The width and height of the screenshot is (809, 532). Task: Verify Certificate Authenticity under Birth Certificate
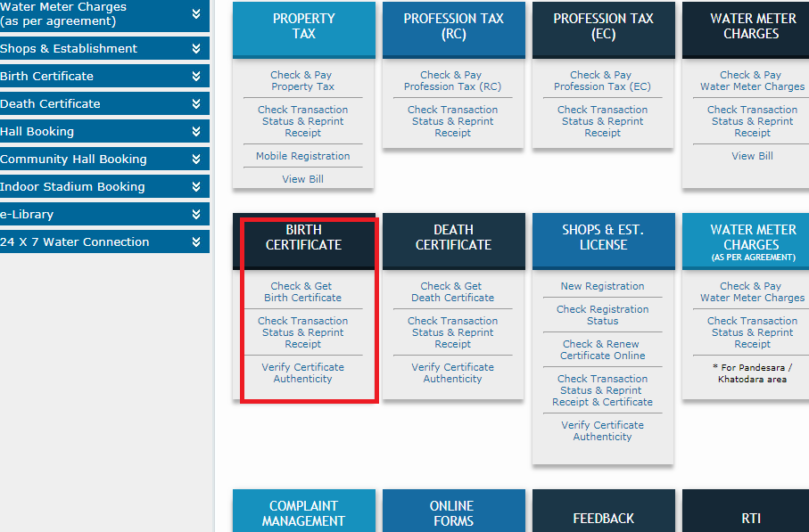tap(302, 373)
